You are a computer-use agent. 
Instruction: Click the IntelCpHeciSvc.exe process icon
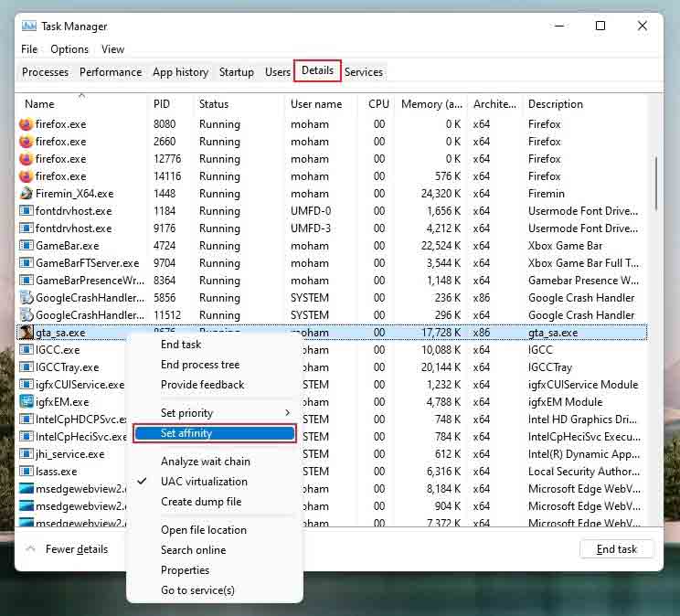click(26, 436)
